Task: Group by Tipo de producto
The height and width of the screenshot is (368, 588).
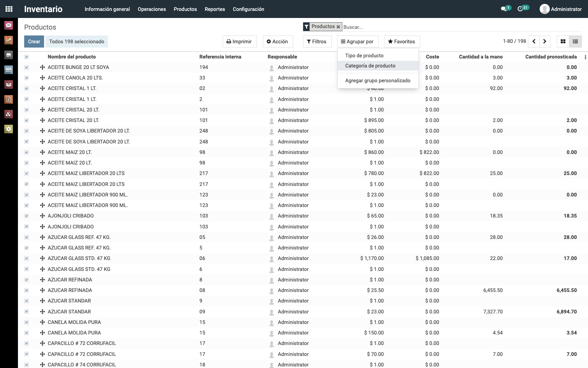Action: pyautogui.click(x=378, y=56)
